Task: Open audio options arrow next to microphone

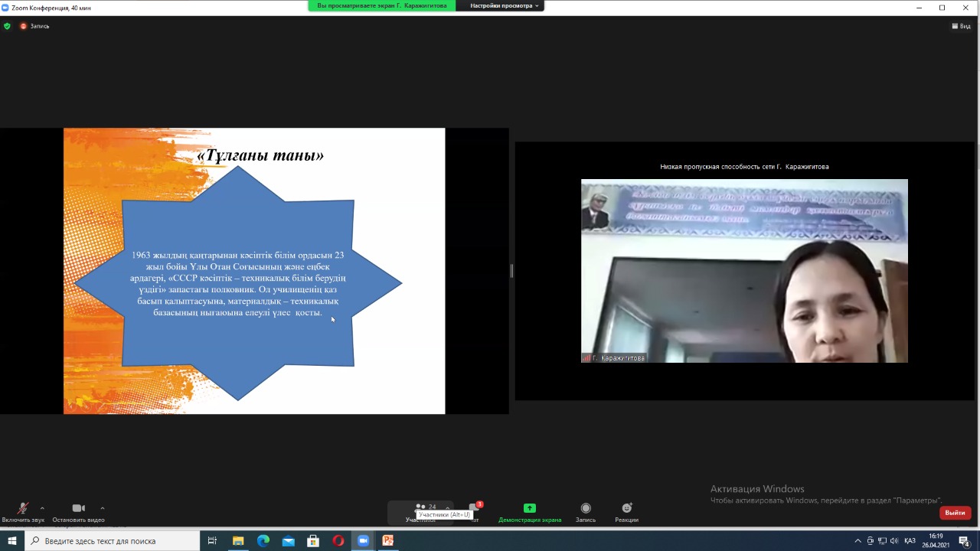Action: (42, 507)
